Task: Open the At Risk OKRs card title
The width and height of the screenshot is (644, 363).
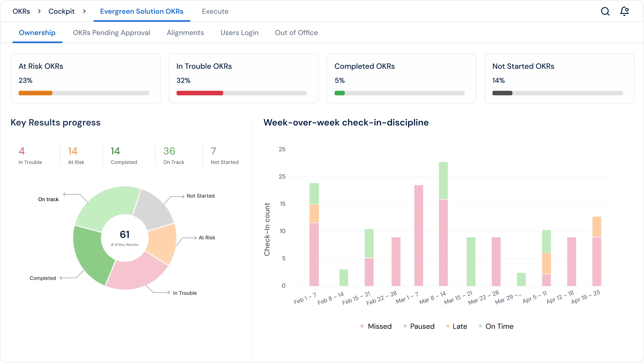Action: click(41, 66)
